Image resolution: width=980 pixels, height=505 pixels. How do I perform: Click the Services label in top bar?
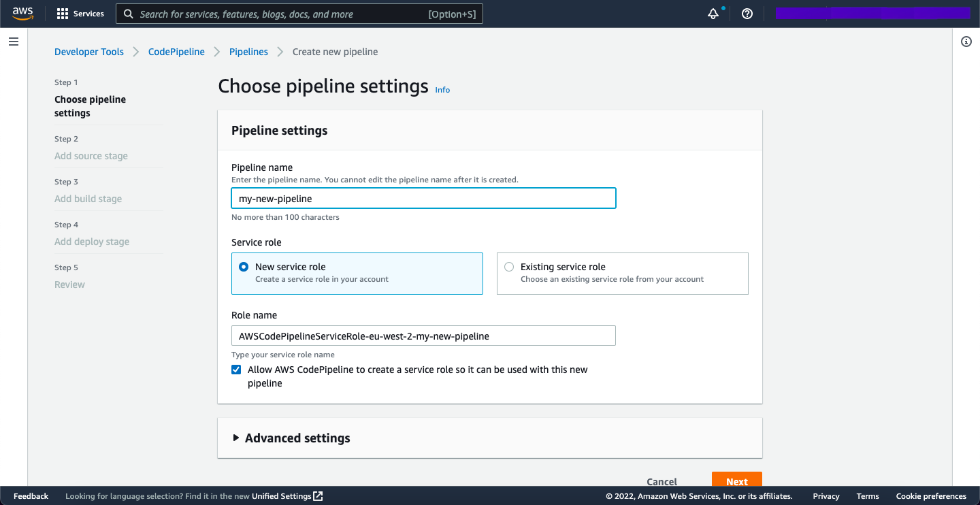88,14
